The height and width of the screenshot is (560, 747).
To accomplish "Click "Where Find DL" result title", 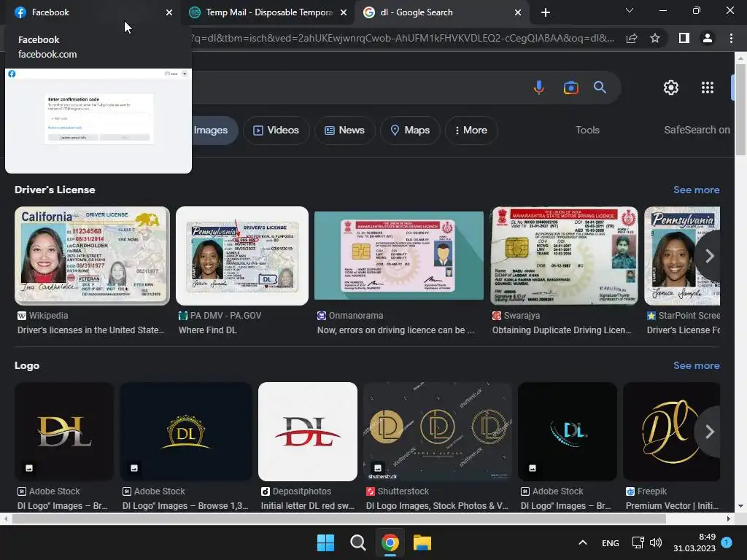I will click(x=207, y=330).
